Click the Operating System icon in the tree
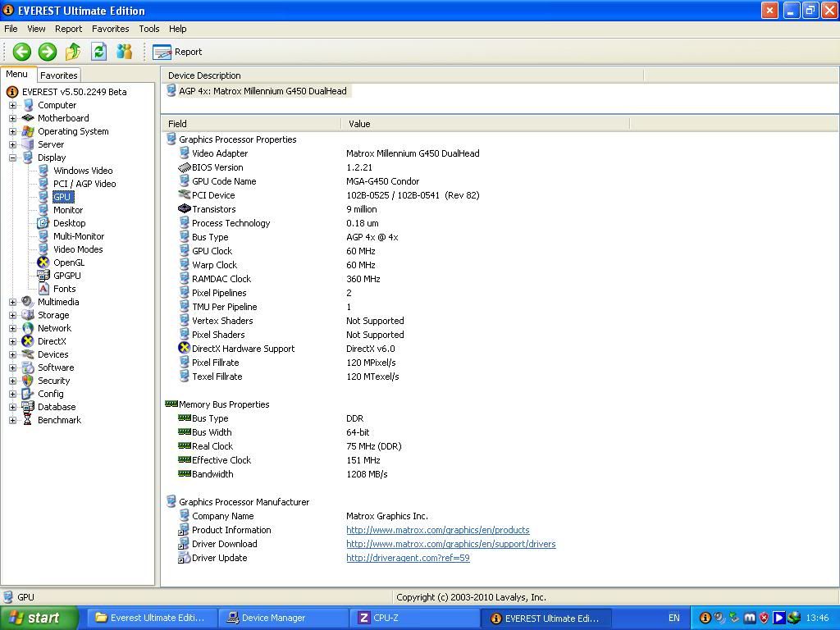Screen dimensions: 840x630 28,131
